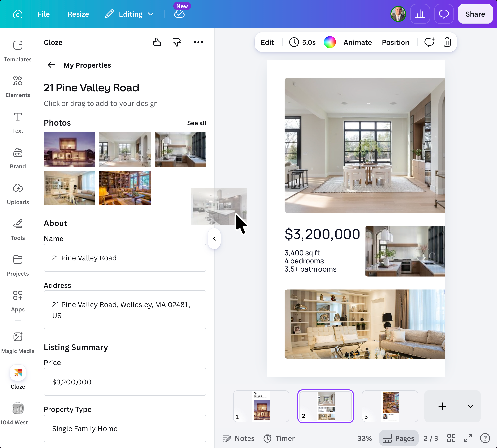Open the Uploads sidebar panel

pyautogui.click(x=18, y=194)
